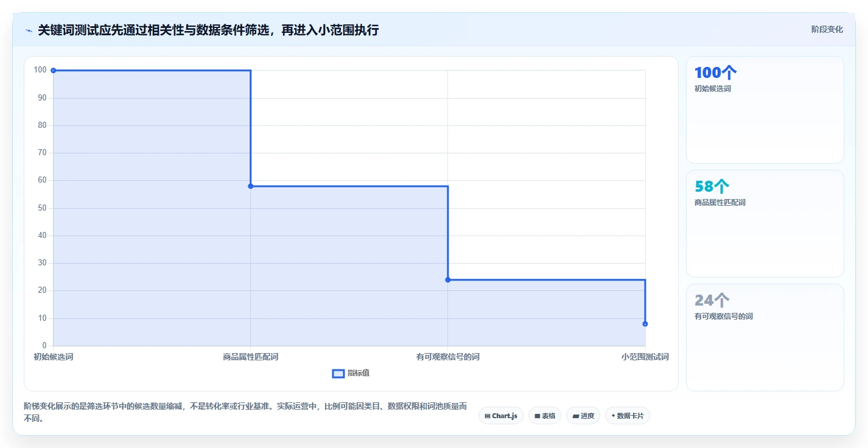Click the x-axis label 有可观察信号的词

pyautogui.click(x=448, y=357)
